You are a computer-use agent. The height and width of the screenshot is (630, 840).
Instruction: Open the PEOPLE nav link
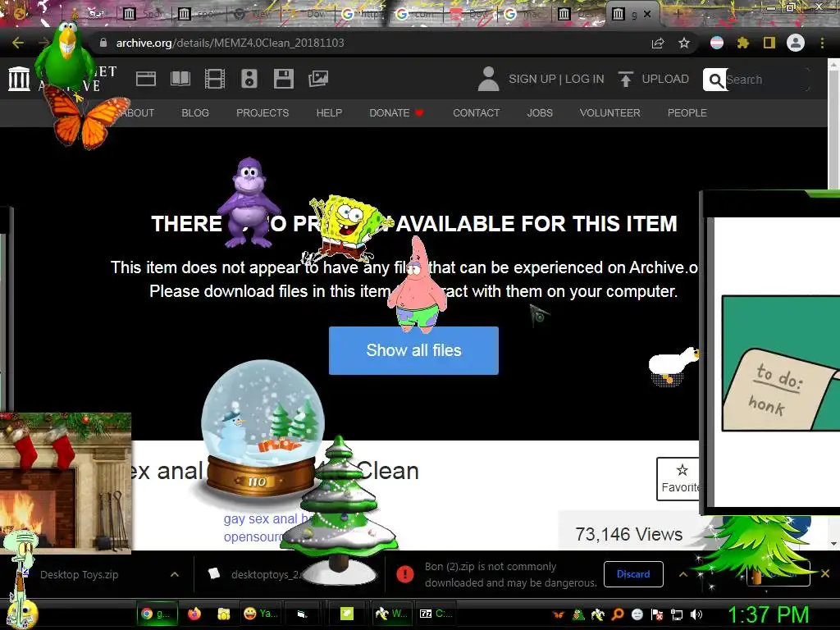687,113
